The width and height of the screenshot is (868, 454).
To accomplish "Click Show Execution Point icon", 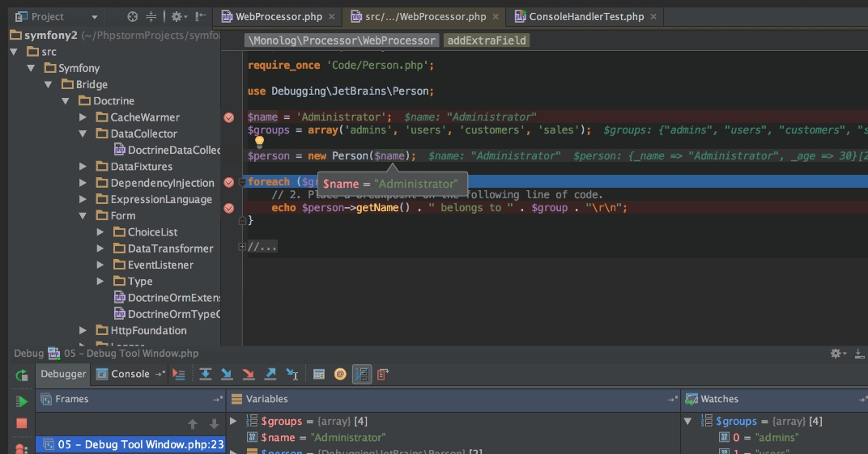I will [178, 375].
